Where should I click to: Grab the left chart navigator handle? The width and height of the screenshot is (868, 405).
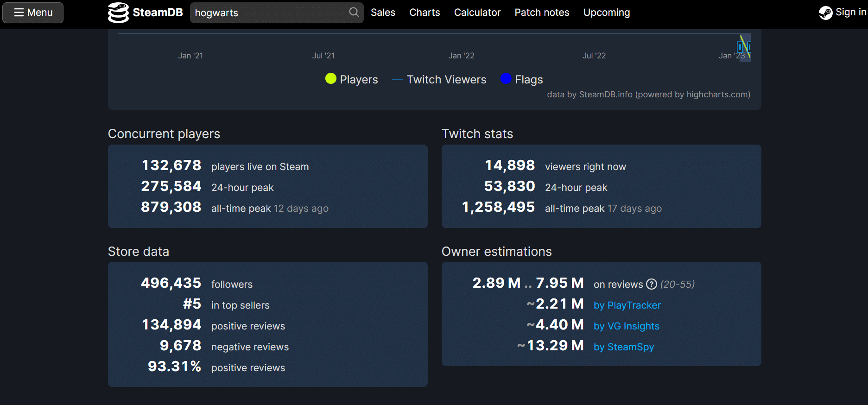pos(739,47)
